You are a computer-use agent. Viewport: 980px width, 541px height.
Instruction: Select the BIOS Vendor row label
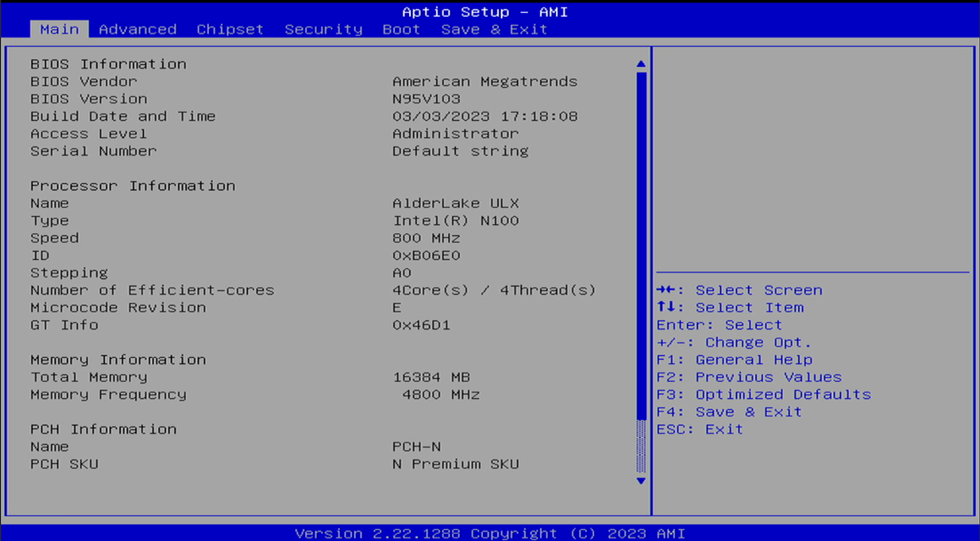pyautogui.click(x=83, y=81)
